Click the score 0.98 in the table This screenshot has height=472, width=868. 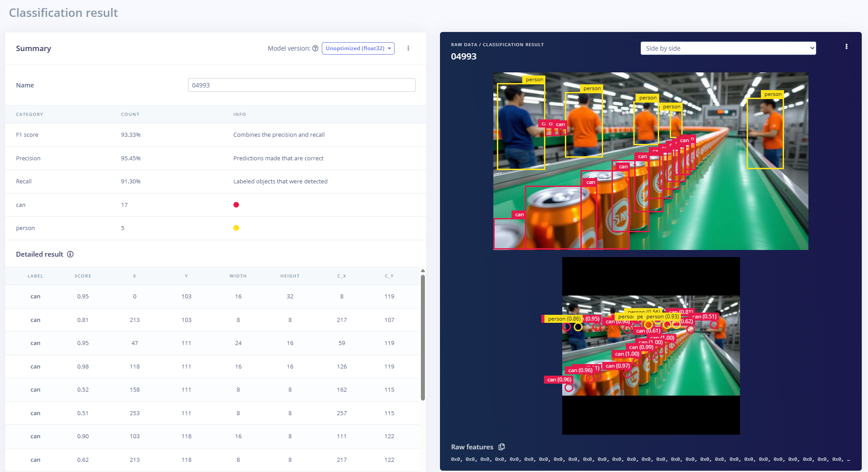(x=83, y=367)
